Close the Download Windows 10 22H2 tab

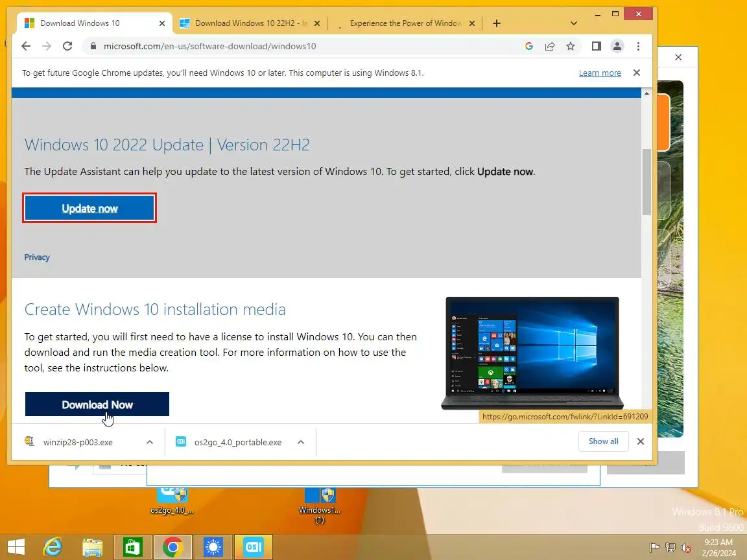[x=317, y=23]
